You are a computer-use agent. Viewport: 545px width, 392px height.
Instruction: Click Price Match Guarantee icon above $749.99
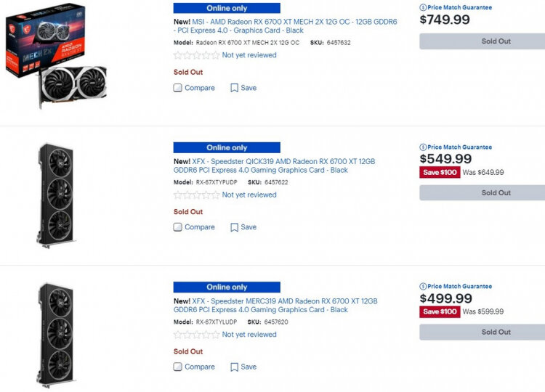click(423, 7)
